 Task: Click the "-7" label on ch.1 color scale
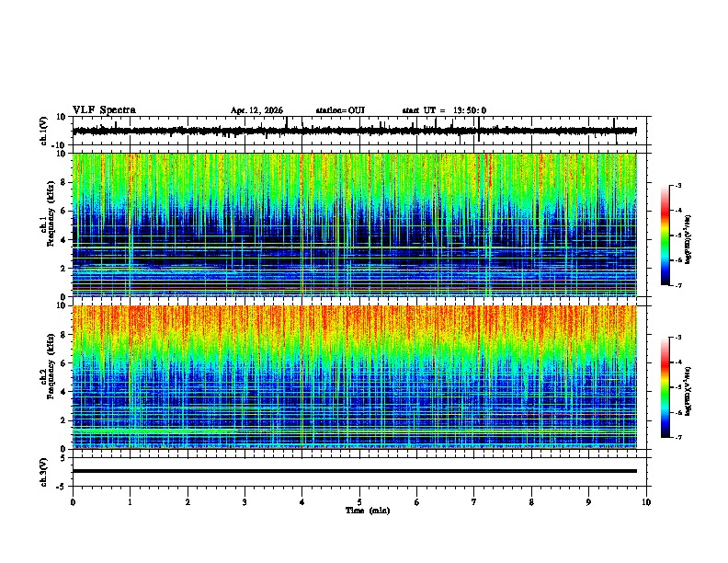click(678, 285)
